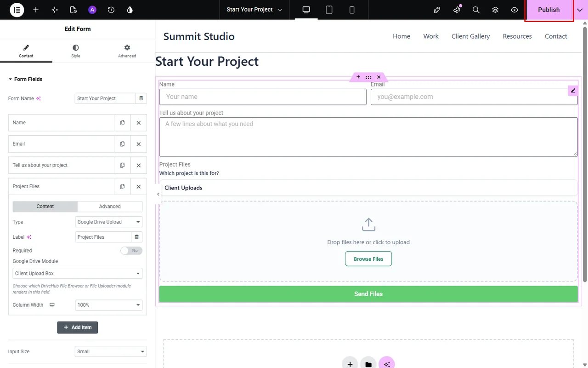Open the Finder search magnifier icon

(x=476, y=10)
